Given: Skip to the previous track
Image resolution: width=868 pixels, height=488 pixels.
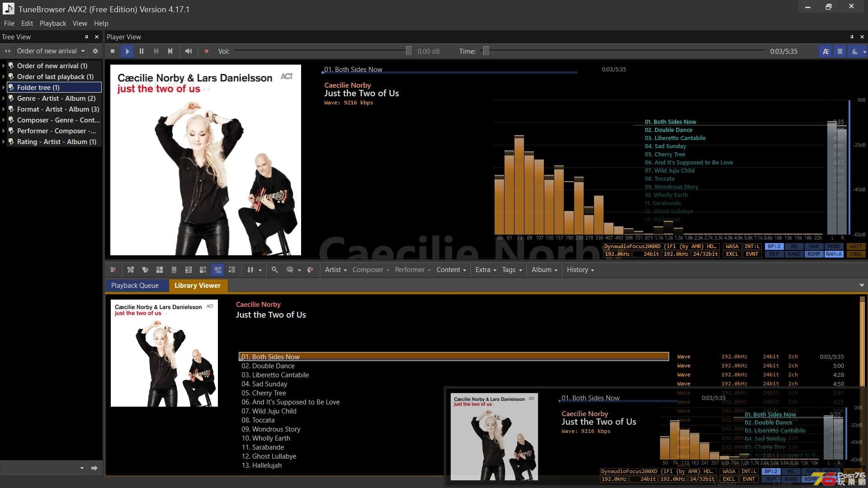Looking at the screenshot, I should coord(156,51).
